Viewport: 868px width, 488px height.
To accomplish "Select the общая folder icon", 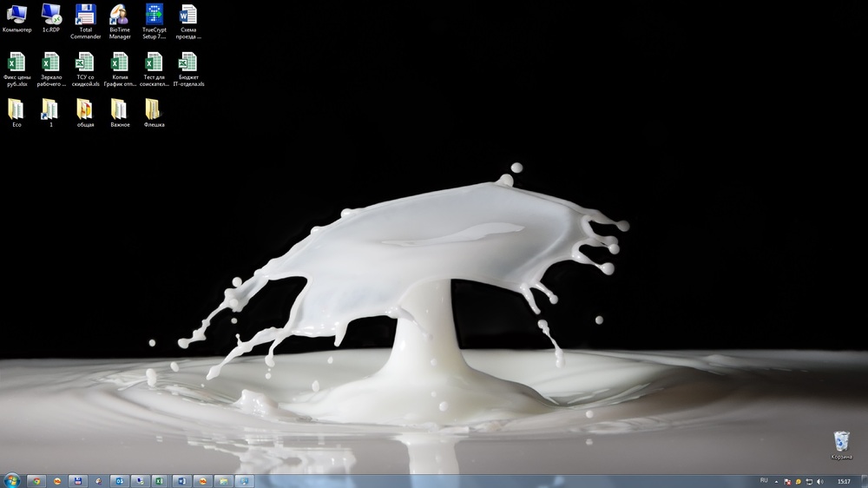I will (x=85, y=109).
